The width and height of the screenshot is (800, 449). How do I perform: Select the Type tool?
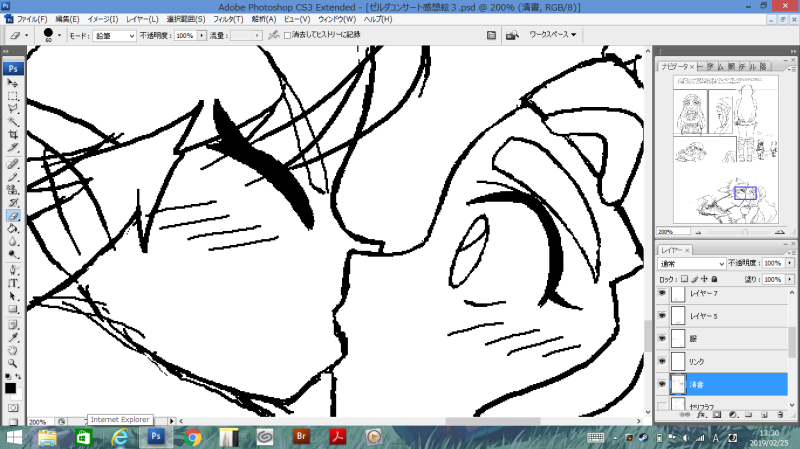pos(13,283)
